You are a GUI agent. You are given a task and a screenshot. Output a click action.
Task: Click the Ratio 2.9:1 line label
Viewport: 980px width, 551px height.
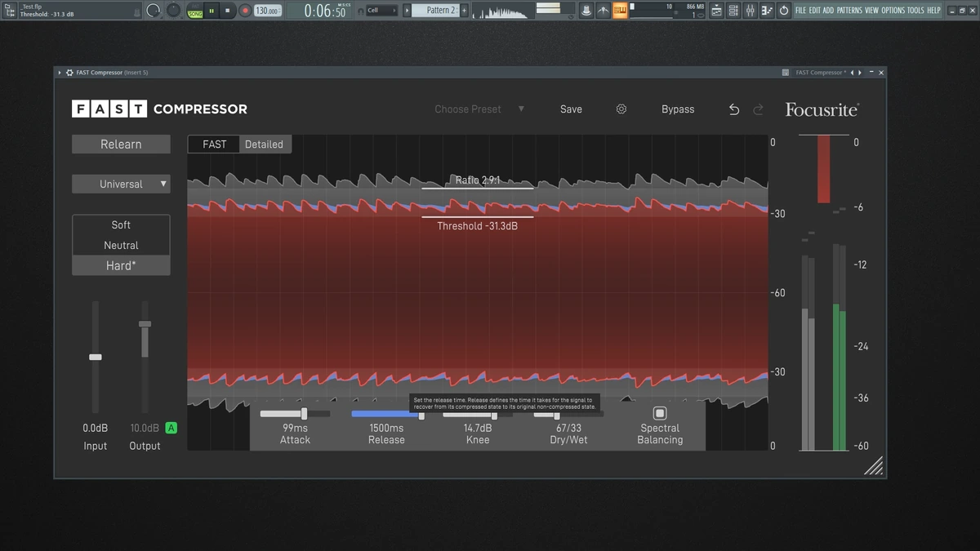coord(478,180)
